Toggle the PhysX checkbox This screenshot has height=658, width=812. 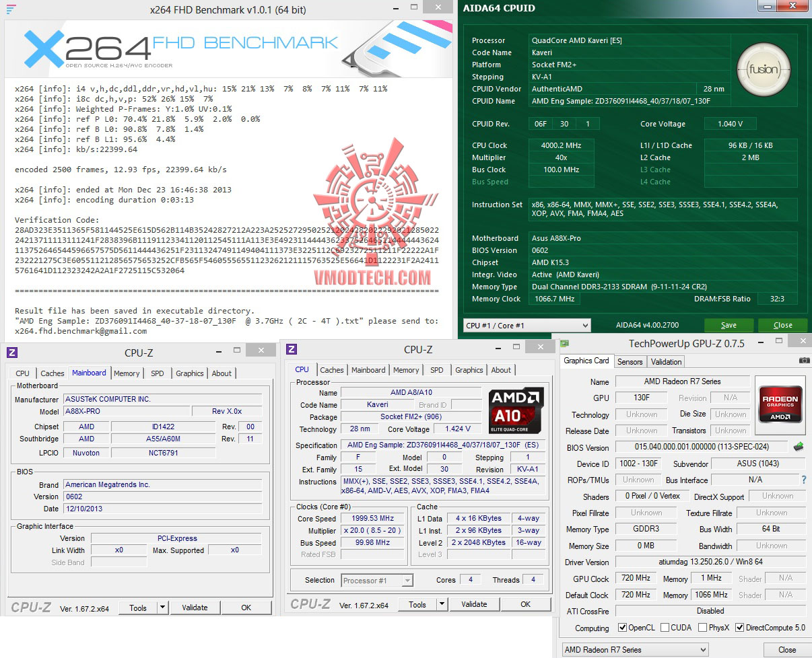(703, 628)
